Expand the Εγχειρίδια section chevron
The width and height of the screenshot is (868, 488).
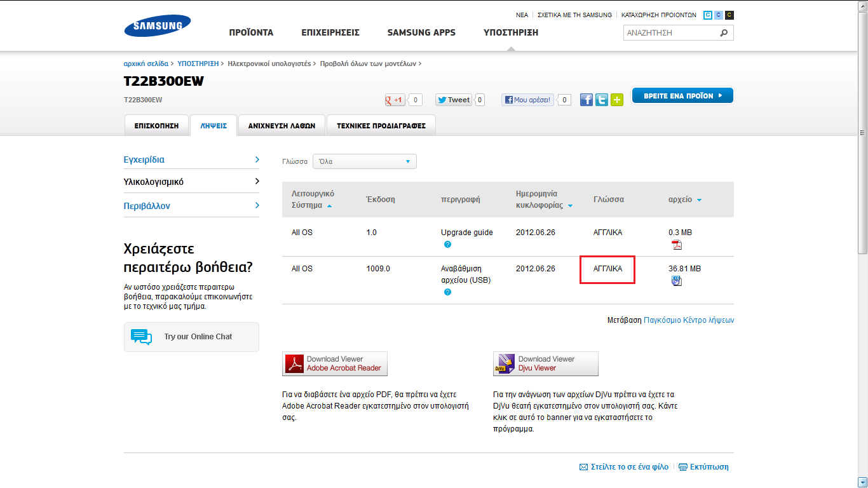(257, 159)
